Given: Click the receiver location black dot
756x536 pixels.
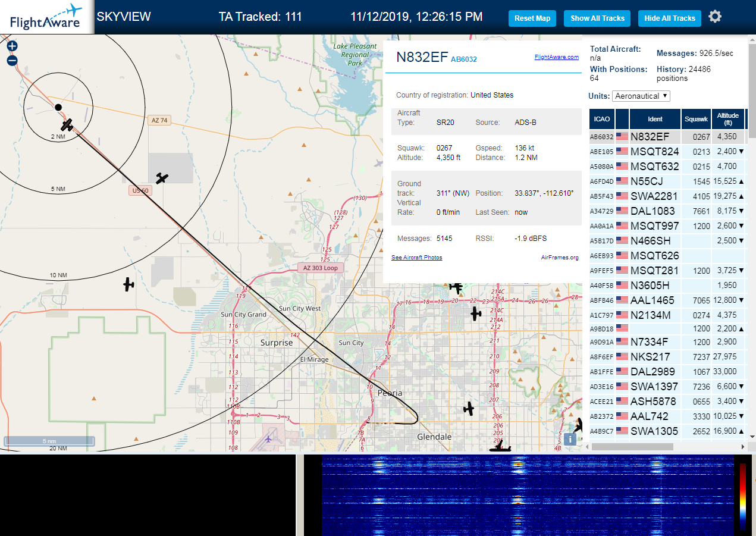Looking at the screenshot, I should 58,107.
